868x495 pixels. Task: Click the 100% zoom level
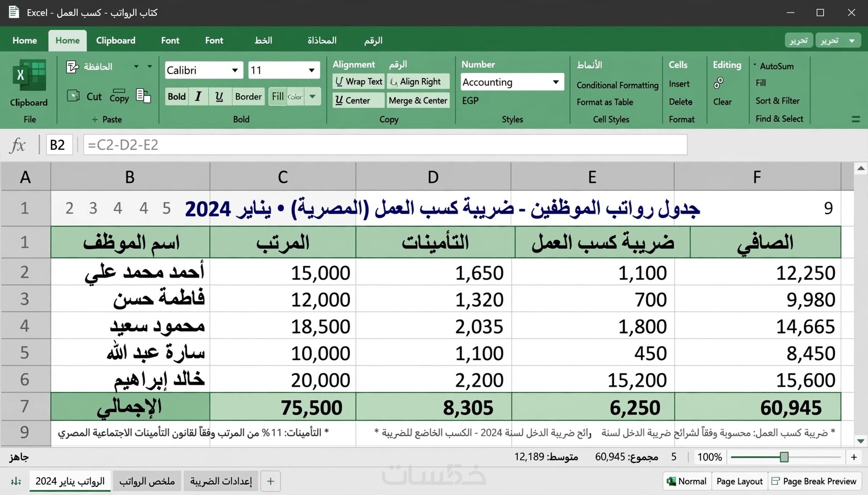(x=710, y=457)
